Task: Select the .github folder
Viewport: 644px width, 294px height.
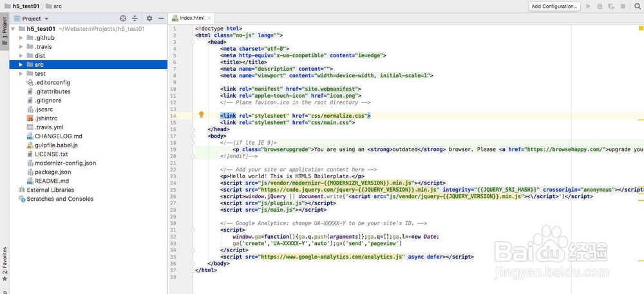Action: 44,38
